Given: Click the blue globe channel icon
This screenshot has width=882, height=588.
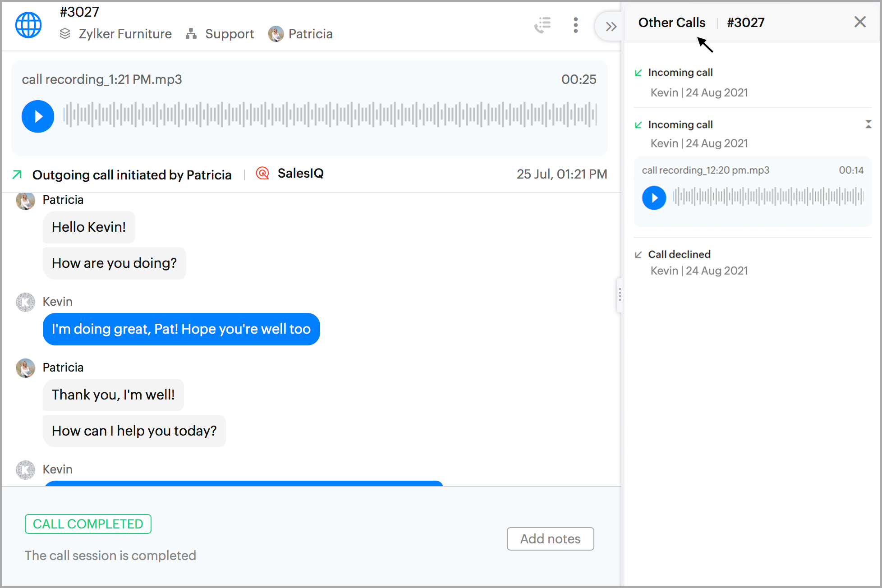Looking at the screenshot, I should point(28,25).
